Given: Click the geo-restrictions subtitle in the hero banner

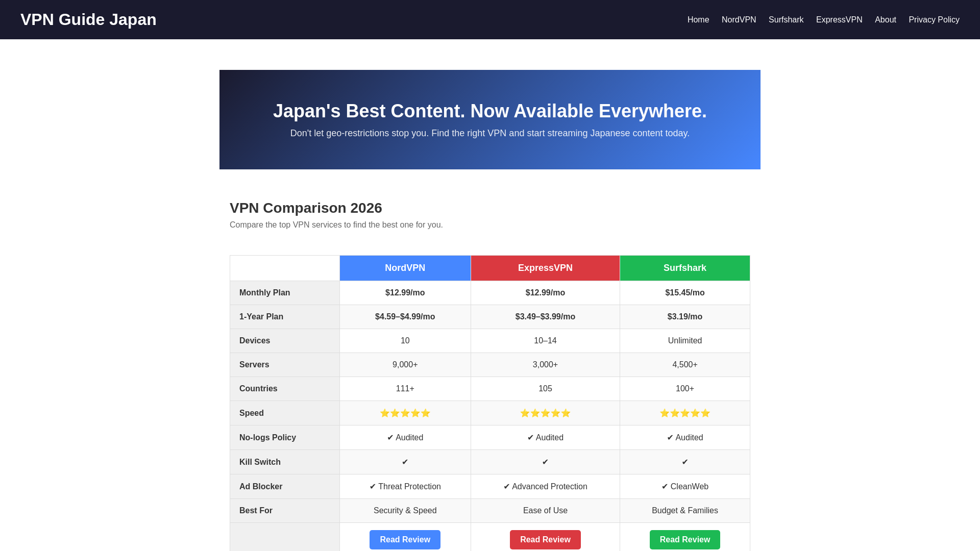Looking at the screenshot, I should [x=490, y=133].
